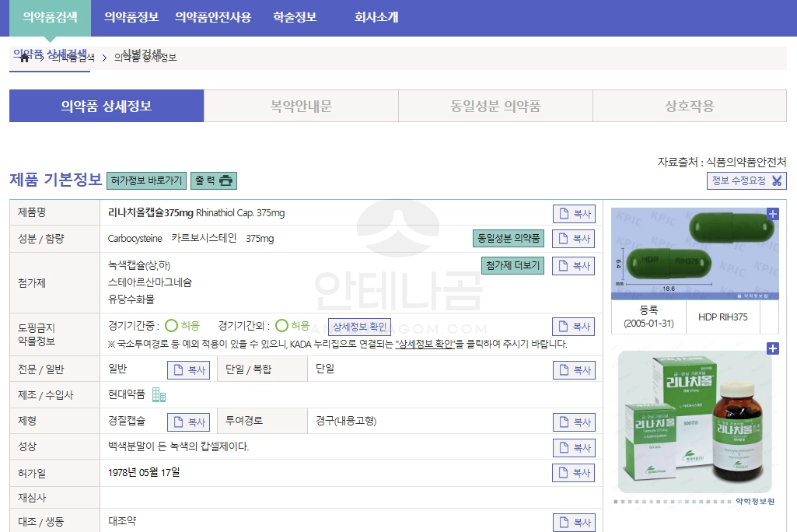Copy the 단일/복합 value
The width and height of the screenshot is (797, 532).
574,369
